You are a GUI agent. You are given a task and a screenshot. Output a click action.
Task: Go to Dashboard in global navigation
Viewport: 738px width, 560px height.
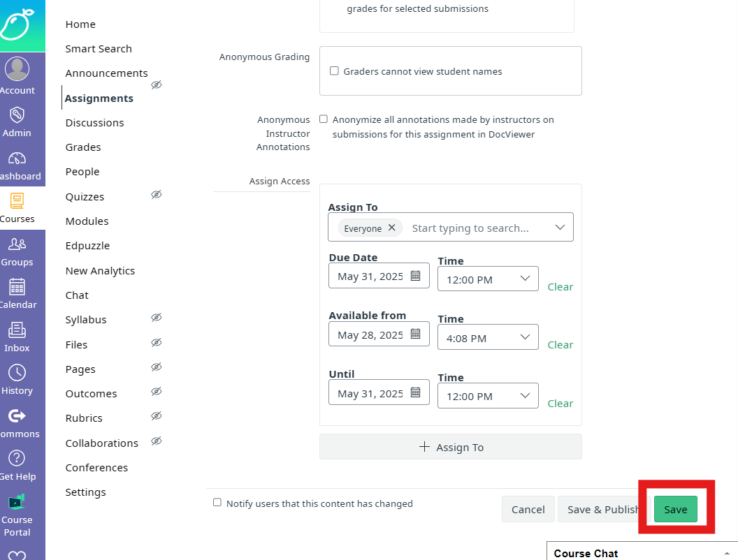pyautogui.click(x=17, y=159)
